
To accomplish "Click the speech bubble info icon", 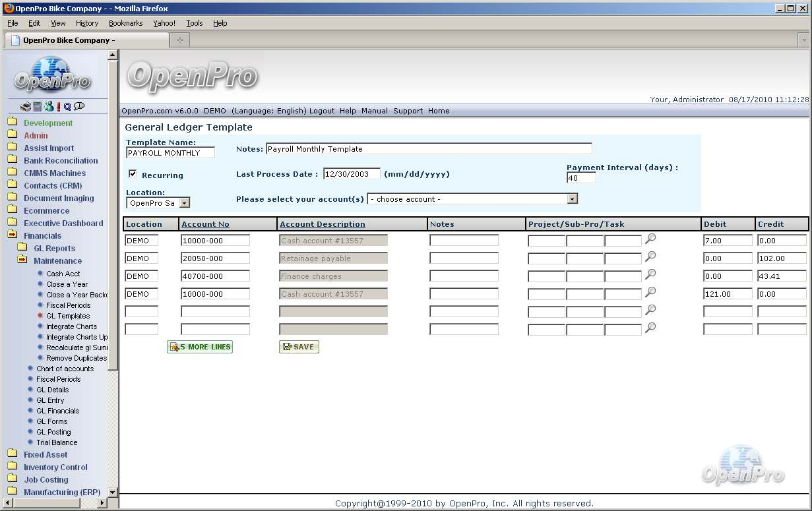I will pos(79,107).
